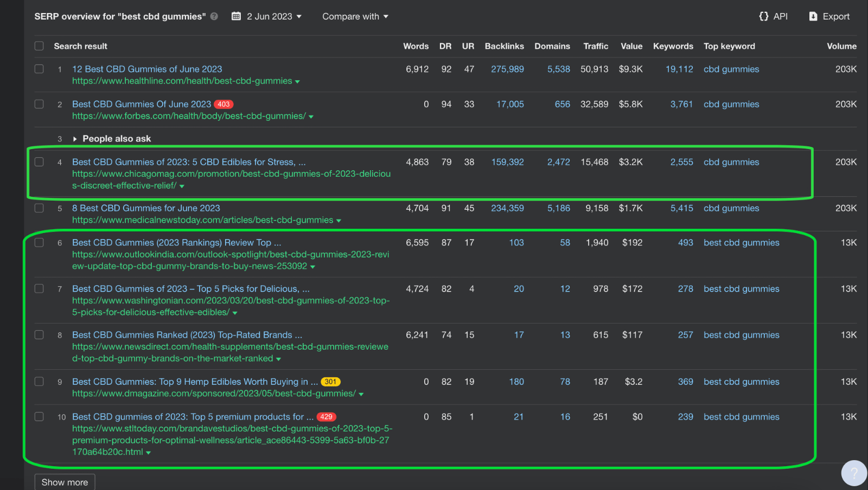Open the stltoday URL dropdown arrow
The height and width of the screenshot is (490, 868).
click(148, 453)
